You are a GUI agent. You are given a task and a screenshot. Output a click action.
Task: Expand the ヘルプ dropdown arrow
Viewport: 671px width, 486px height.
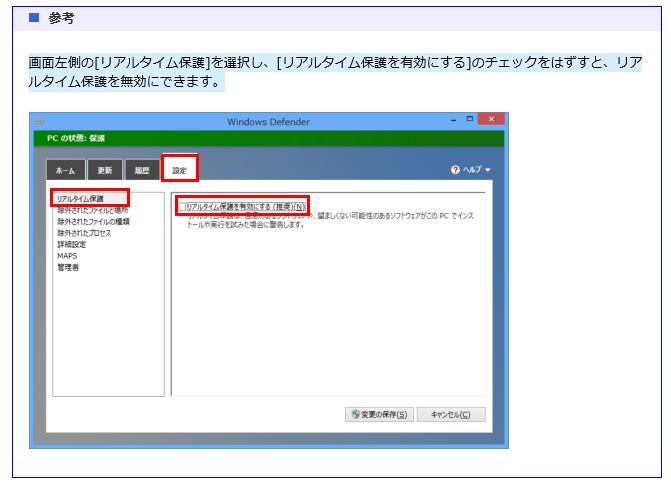487,170
